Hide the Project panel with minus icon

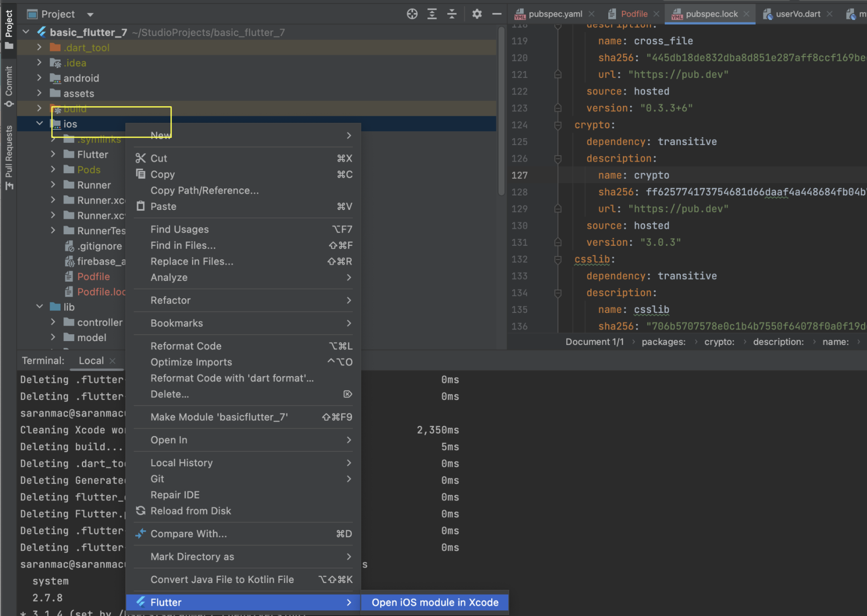497,14
